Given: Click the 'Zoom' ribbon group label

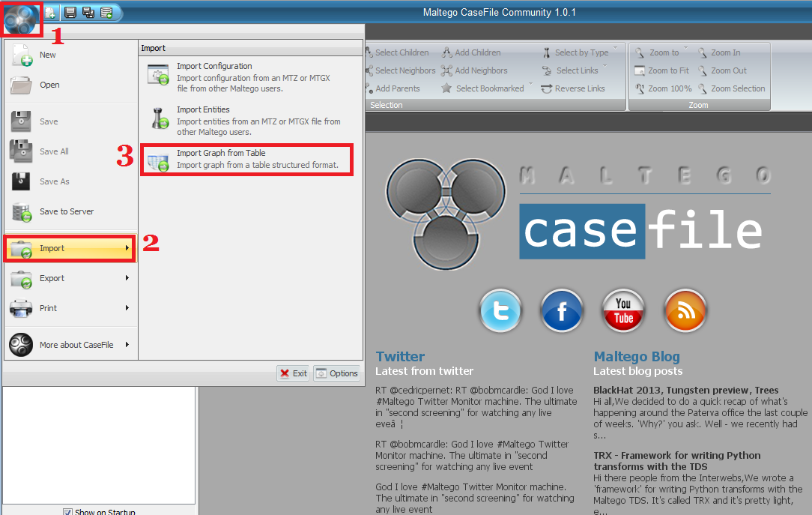Looking at the screenshot, I should (698, 105).
